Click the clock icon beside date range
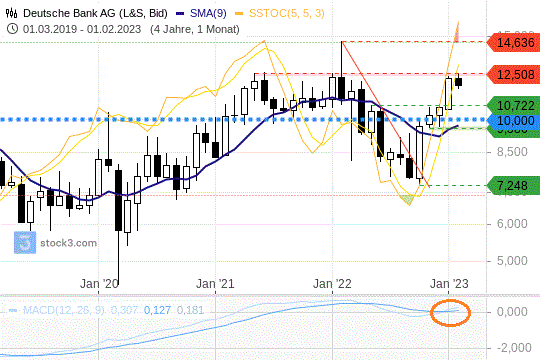This screenshot has height=360, width=540. pyautogui.click(x=12, y=29)
